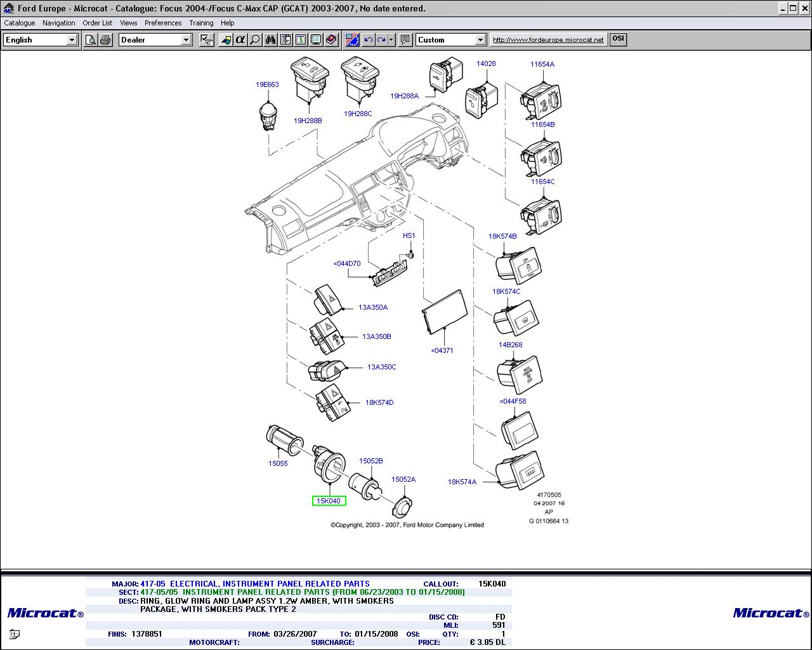Click the purple help book icon

click(x=331, y=40)
